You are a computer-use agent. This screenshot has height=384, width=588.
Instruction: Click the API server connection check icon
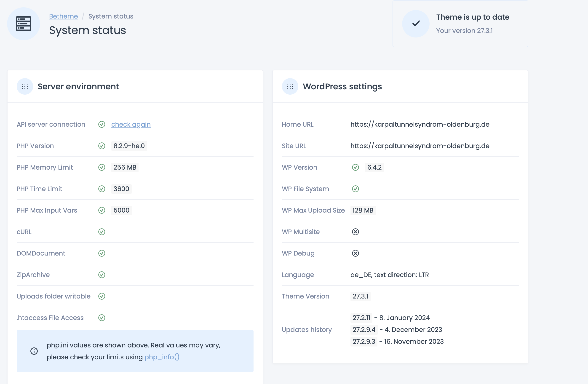point(102,125)
